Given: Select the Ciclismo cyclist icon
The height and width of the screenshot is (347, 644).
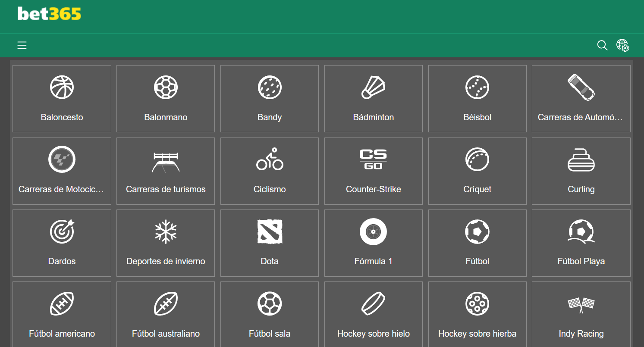Looking at the screenshot, I should [x=270, y=159].
